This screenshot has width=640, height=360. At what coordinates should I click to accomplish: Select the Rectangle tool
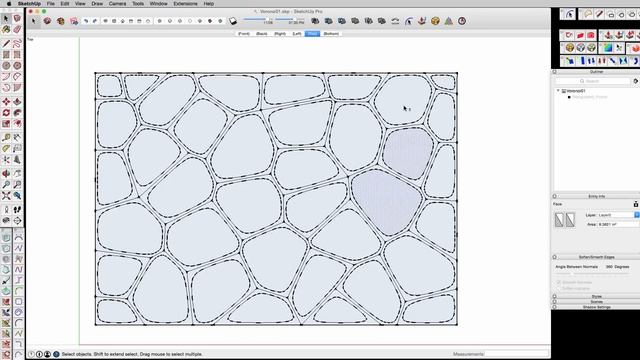point(6,54)
